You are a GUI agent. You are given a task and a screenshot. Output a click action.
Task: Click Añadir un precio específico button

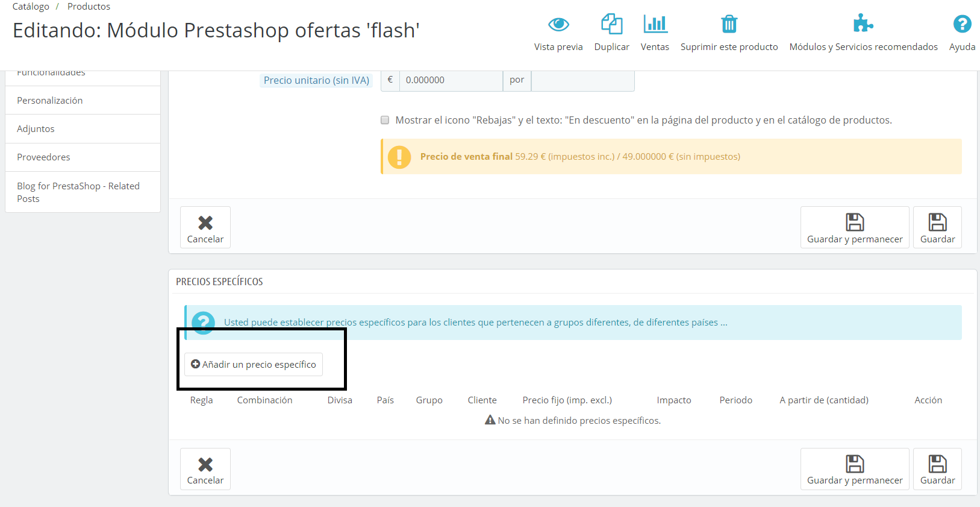[x=254, y=365]
